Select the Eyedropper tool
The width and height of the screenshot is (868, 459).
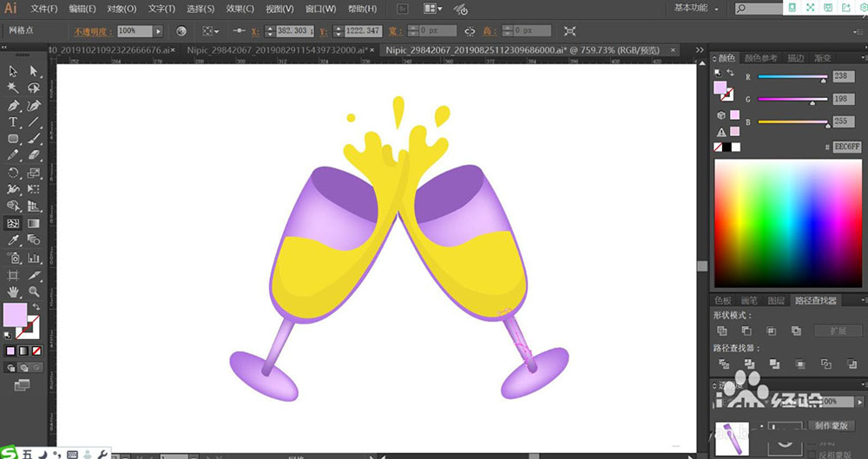14,240
